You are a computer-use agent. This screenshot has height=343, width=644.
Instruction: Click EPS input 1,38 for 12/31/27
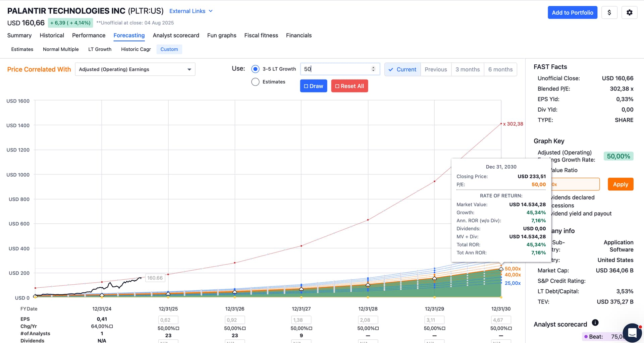click(301, 320)
